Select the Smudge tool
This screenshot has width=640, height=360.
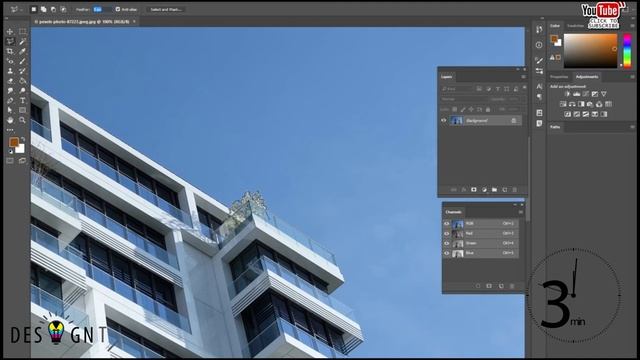(x=10, y=91)
